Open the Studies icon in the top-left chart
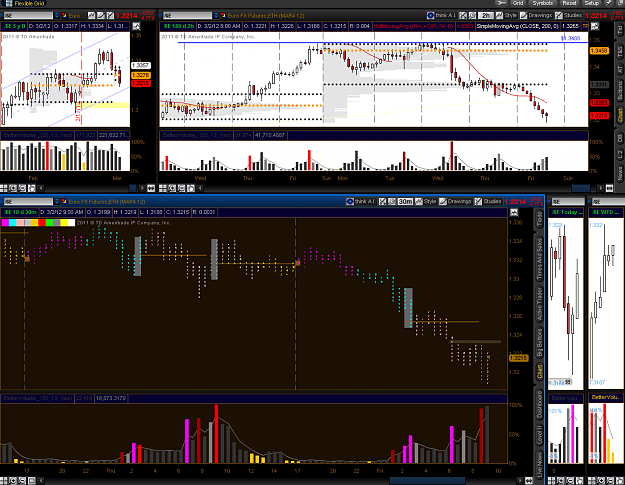This screenshot has height=485, width=625. point(110,16)
